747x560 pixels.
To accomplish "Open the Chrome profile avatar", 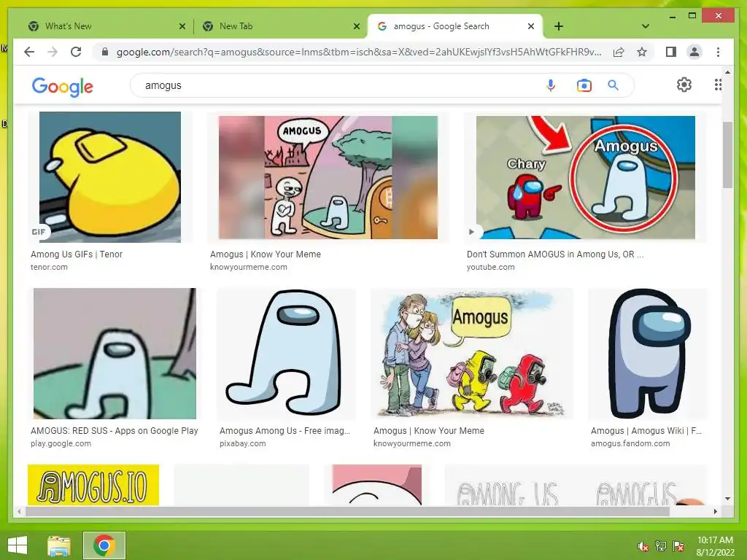I will (694, 52).
